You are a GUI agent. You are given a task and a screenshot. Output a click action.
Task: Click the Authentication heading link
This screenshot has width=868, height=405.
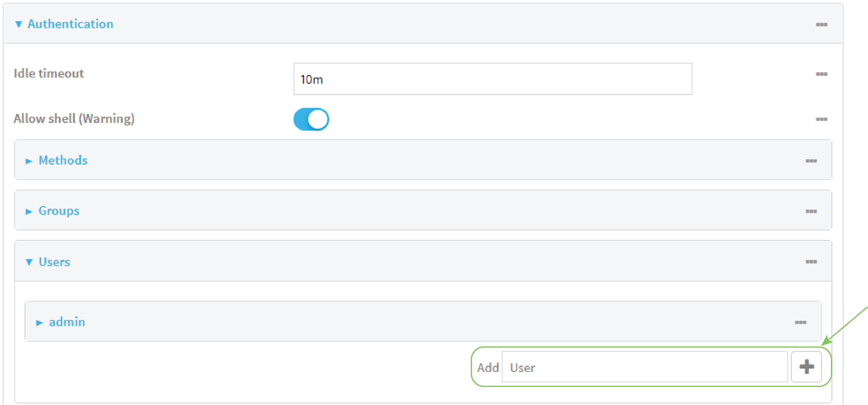pos(71,24)
